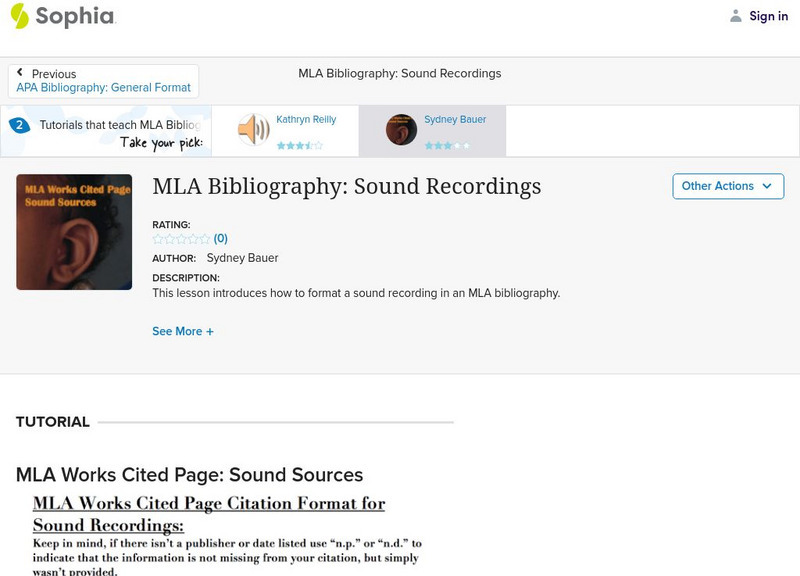Click the blue badge showing 2 tutorials
The width and height of the screenshot is (800, 576).
(22, 125)
